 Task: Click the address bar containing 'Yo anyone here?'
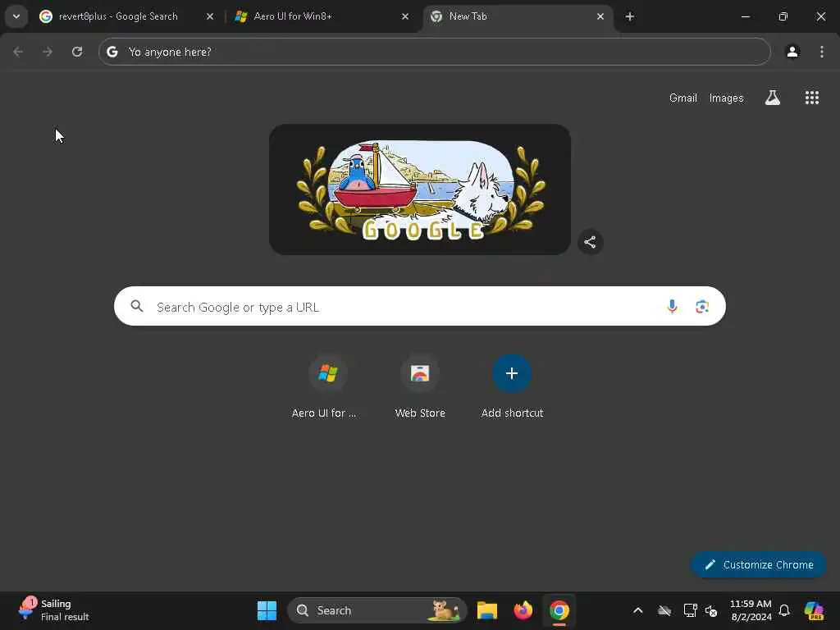[435, 52]
